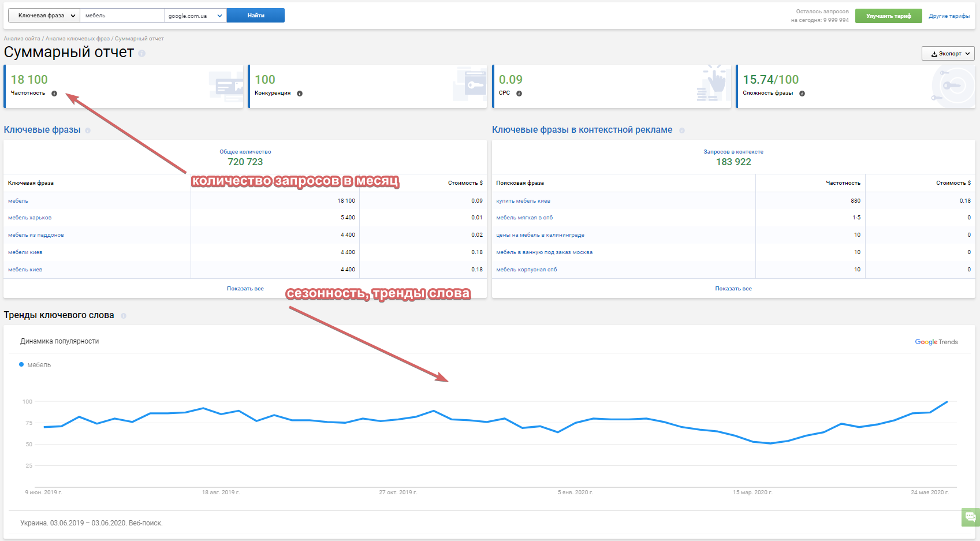The height and width of the screenshot is (541, 980).
Task: Open the chat widget icon
Action: (970, 517)
